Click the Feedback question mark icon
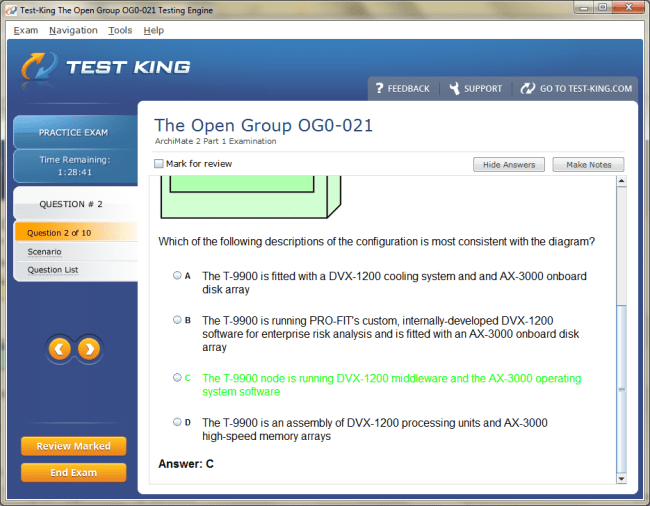Viewport: 650px width, 506px height. click(379, 88)
